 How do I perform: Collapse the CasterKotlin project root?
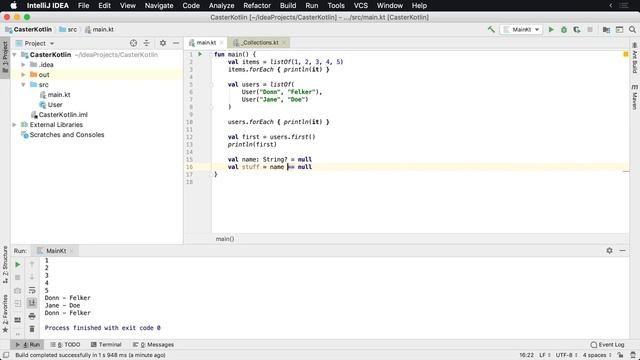point(15,55)
